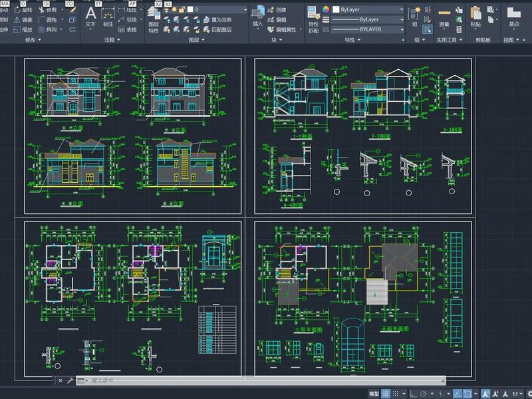Click the 基点 (Base Point) button
532x399 pixels.
[514, 17]
